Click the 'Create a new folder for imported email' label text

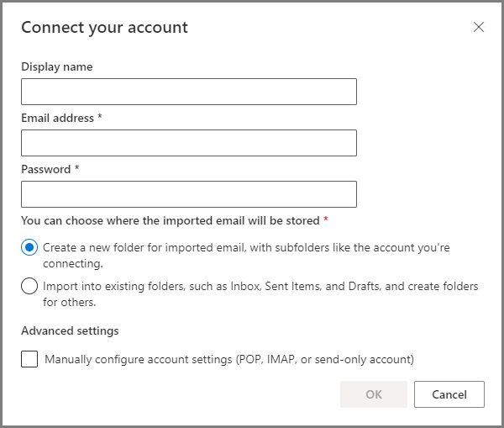point(246,255)
